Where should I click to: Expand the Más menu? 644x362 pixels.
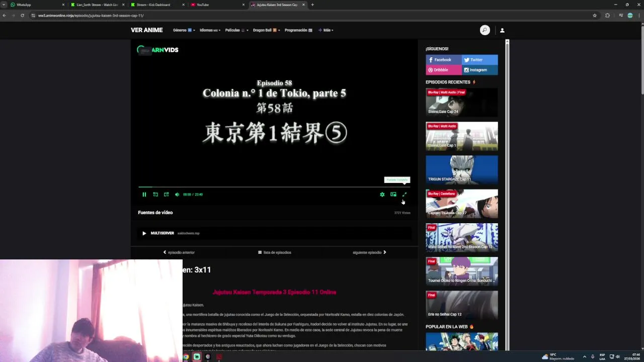click(326, 30)
